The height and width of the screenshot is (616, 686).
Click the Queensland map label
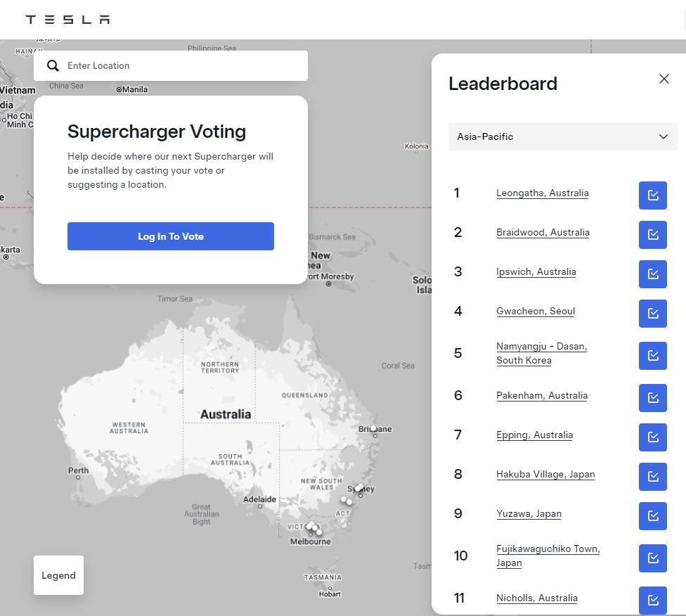click(x=304, y=395)
